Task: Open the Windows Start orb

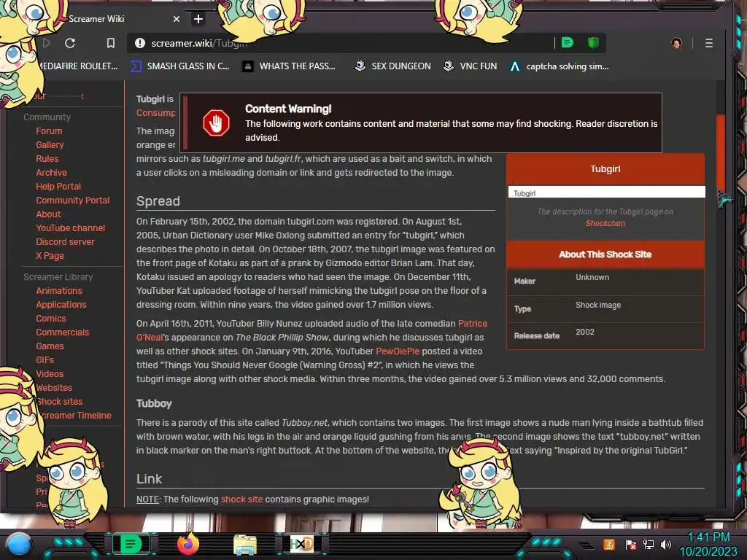Action: coord(18,544)
